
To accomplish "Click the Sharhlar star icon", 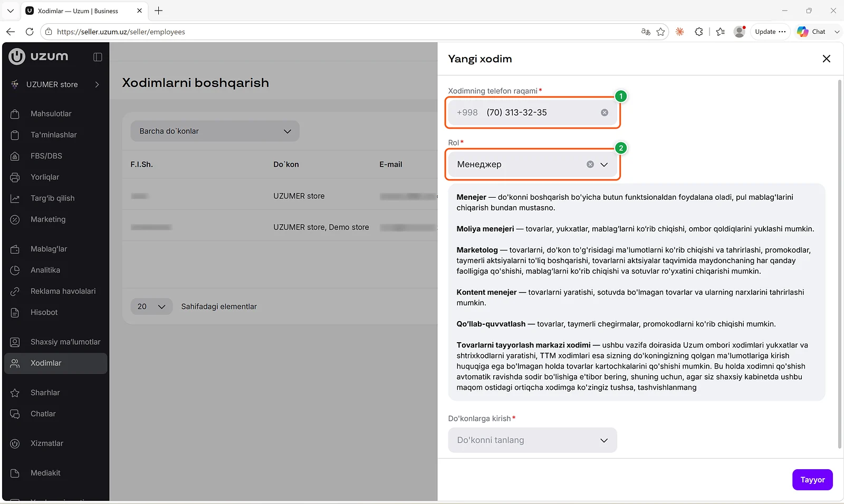I will [15, 393].
